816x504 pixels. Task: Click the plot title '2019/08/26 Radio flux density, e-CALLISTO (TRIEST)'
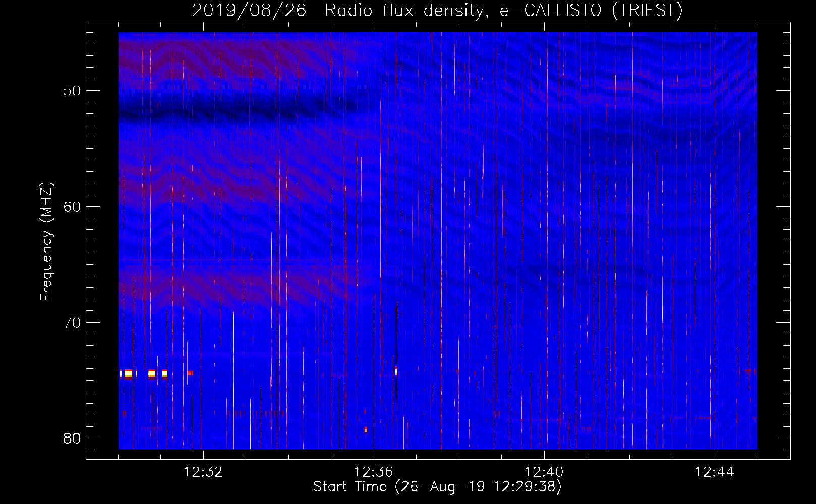[437, 10]
